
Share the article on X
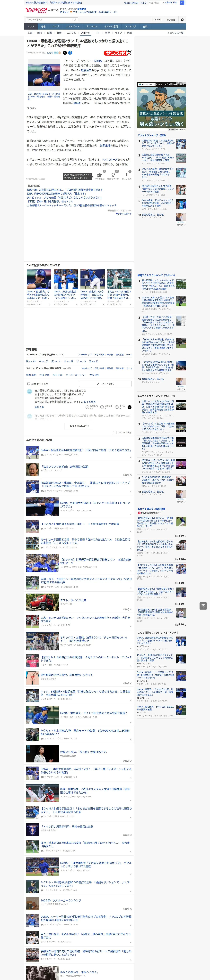(65, 53)
